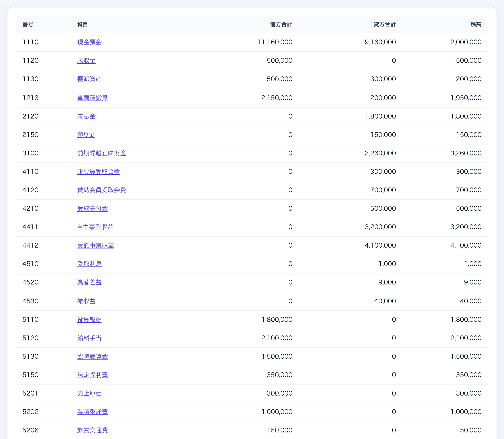The height and width of the screenshot is (439, 504).
Task: Open the 法定福利費 account link
Action: click(92, 375)
